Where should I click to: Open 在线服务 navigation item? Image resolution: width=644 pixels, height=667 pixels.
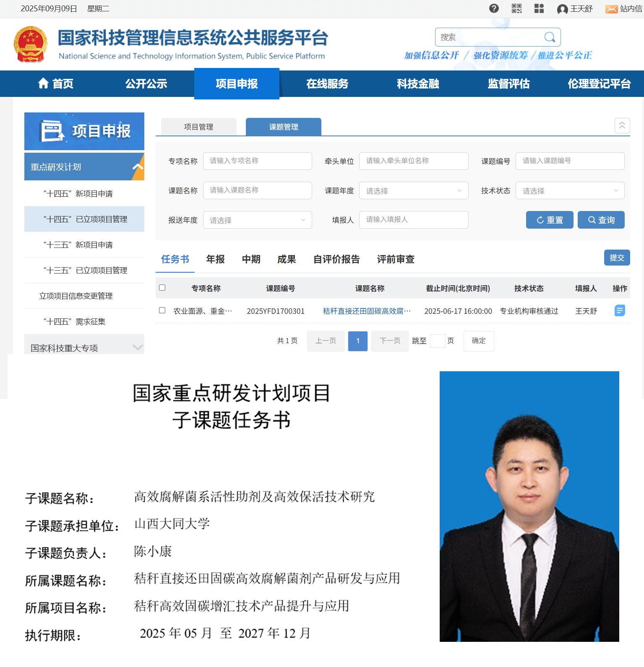click(x=327, y=83)
